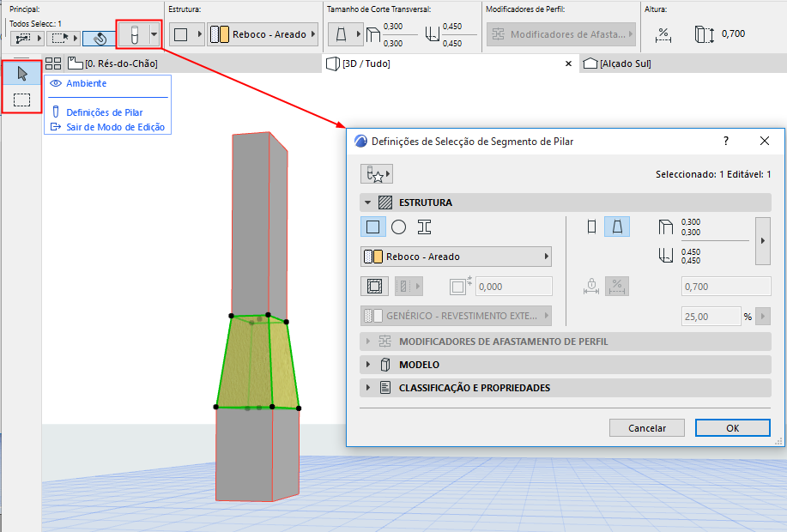Confirm with the OK button
This screenshot has height=532, width=787.
click(733, 428)
